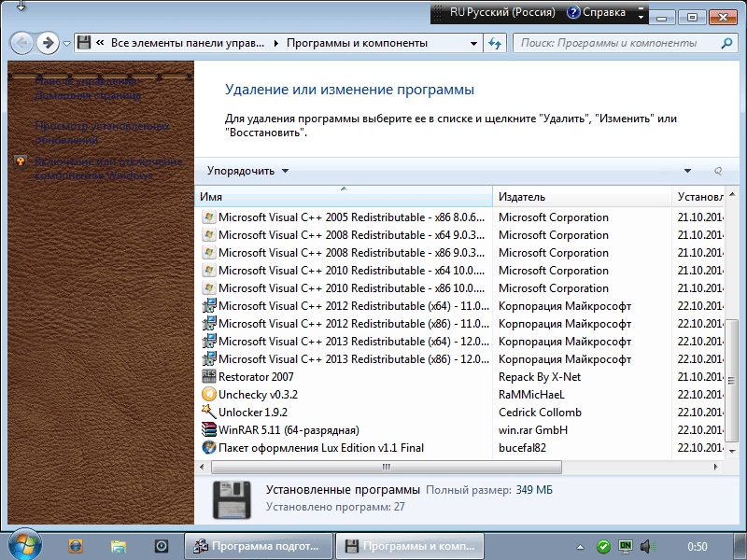
Task: Click publisher Cedrick Collomb
Action: tap(541, 413)
